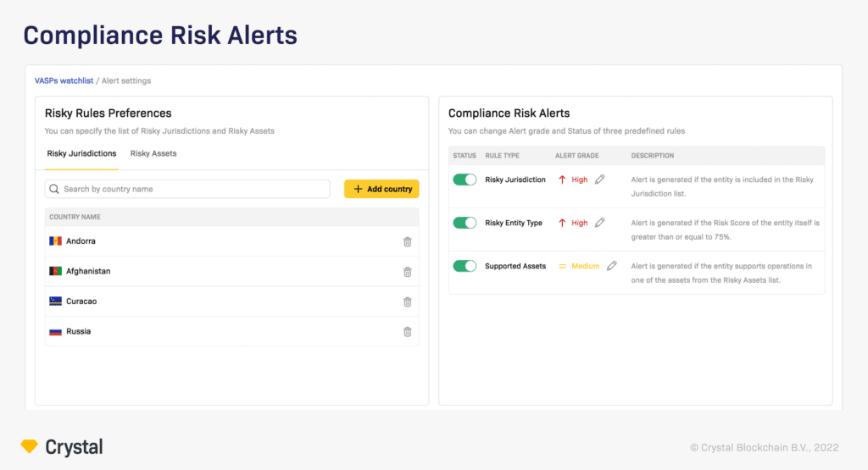The image size is (868, 470).
Task: Click the RULE TYPE column header
Action: [502, 156]
